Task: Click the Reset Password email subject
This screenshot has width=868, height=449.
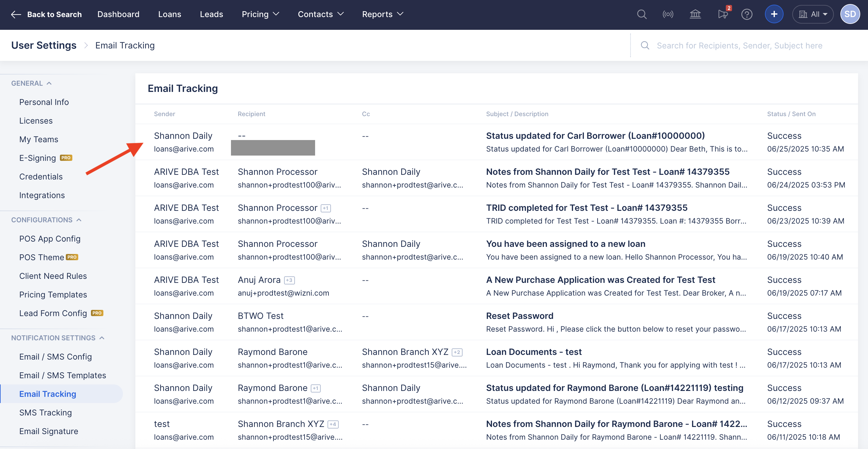Action: point(519,316)
